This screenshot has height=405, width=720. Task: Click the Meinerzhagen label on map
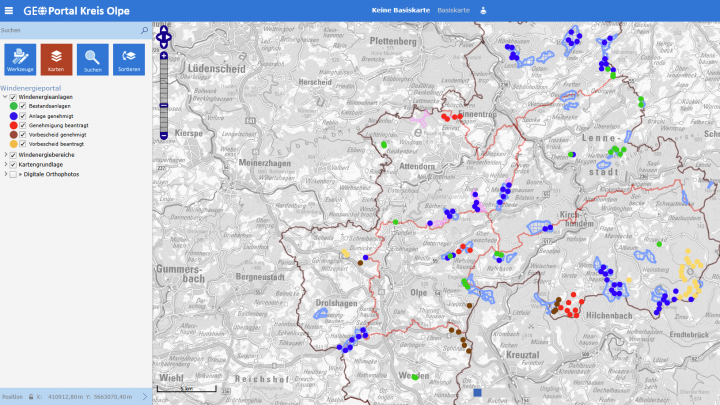pos(265,163)
